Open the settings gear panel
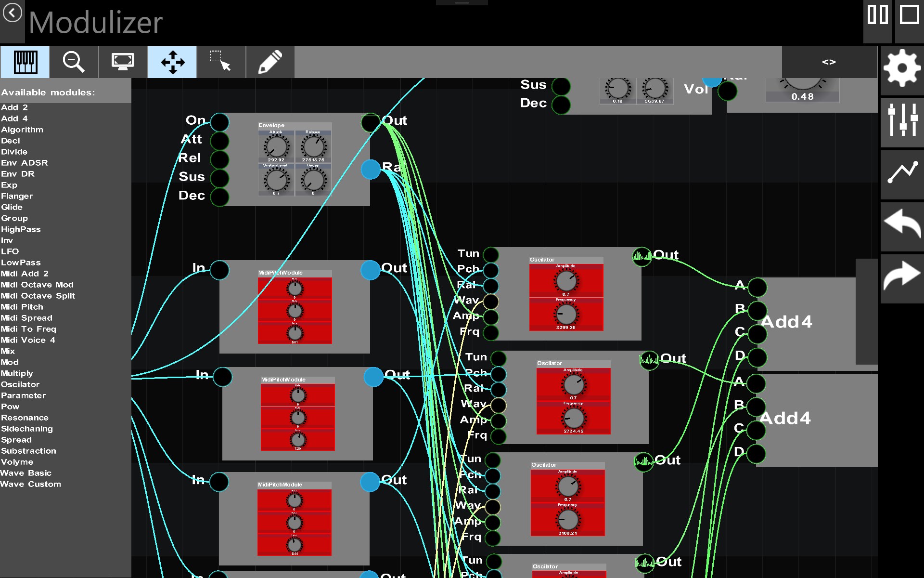This screenshot has width=924, height=578. [x=902, y=68]
